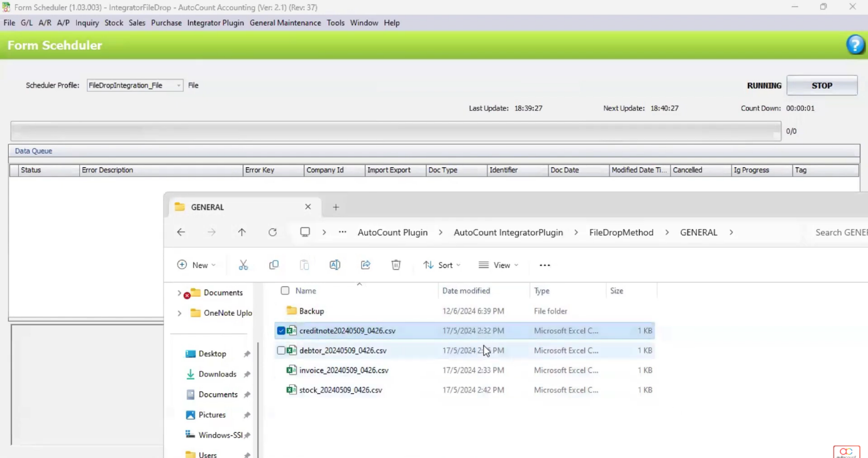
Task: Open the Sort dropdown menu
Action: (442, 265)
